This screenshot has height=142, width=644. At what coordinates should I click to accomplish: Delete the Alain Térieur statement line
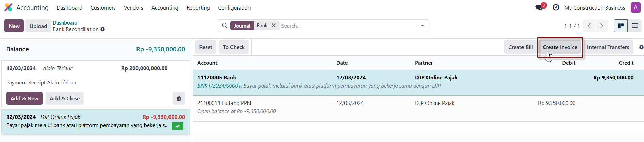179,98
